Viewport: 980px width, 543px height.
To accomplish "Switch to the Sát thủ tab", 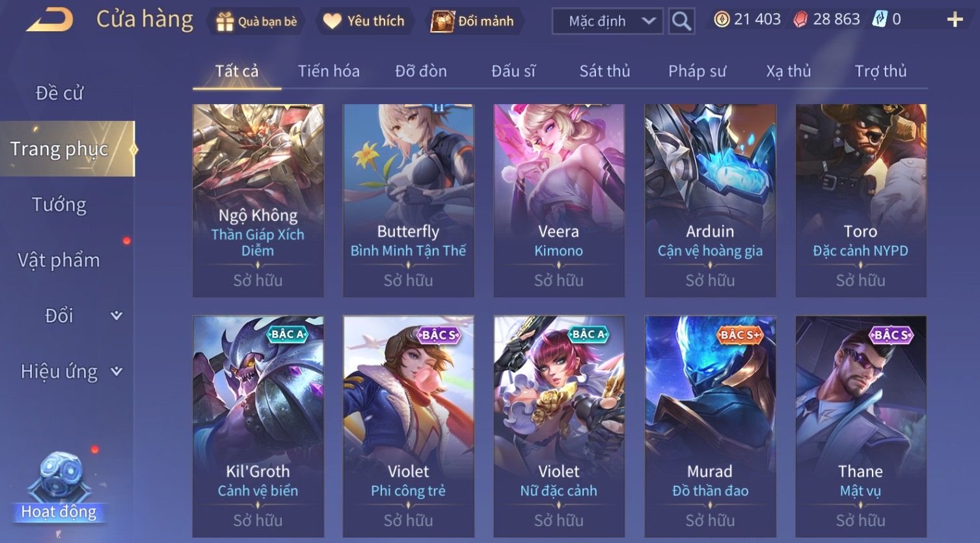I will click(x=605, y=71).
